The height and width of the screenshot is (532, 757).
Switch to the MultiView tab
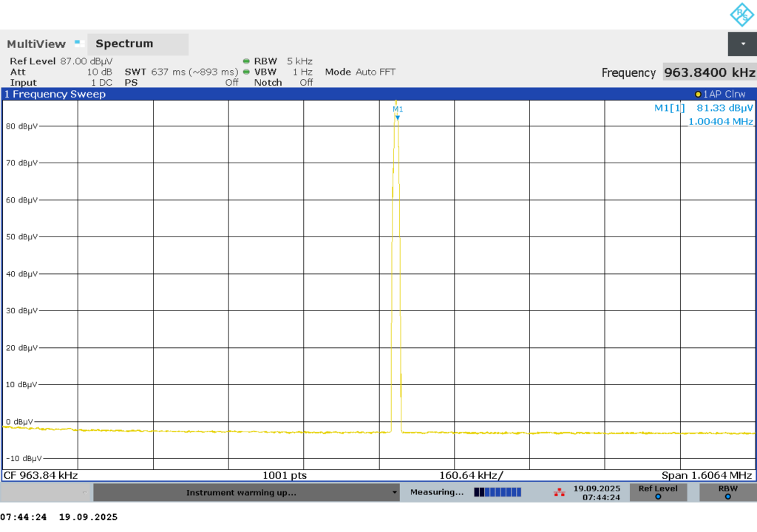[36, 44]
